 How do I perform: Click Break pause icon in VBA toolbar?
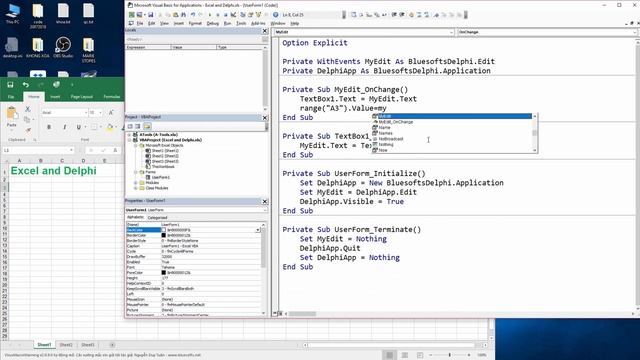(x=218, y=15)
